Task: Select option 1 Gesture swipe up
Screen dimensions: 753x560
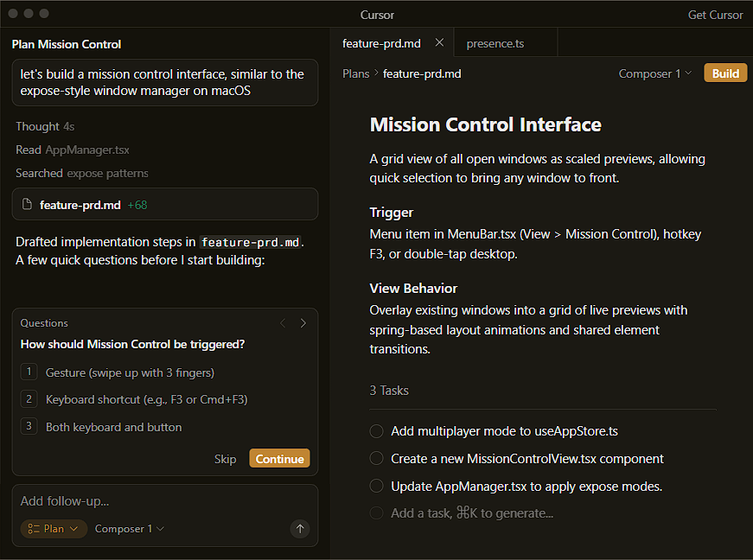Action: pyautogui.click(x=130, y=372)
